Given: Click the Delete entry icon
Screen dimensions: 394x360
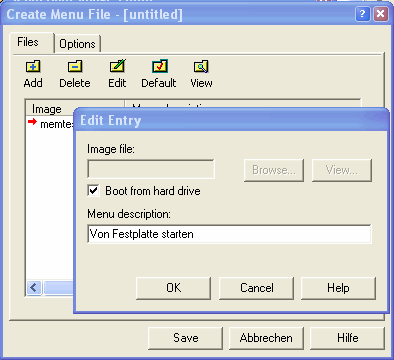Looking at the screenshot, I should pos(75,66).
